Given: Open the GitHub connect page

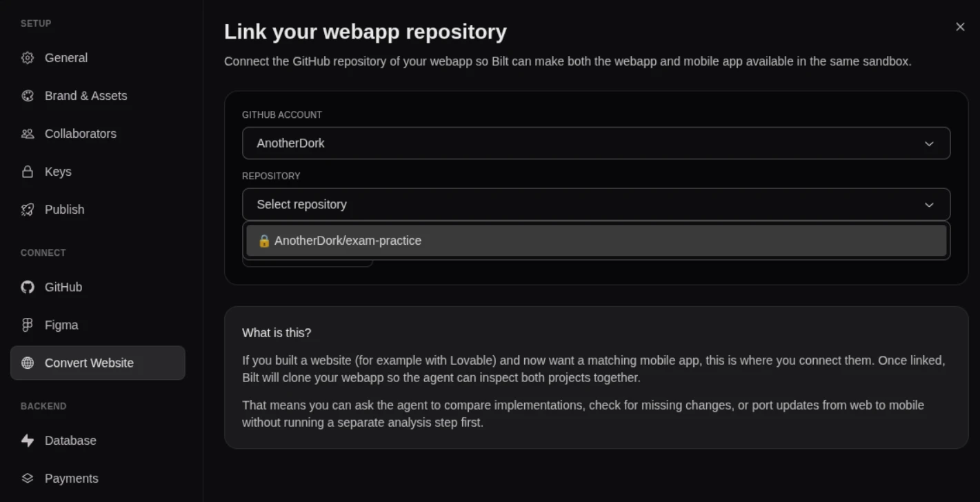Looking at the screenshot, I should [x=98, y=287].
